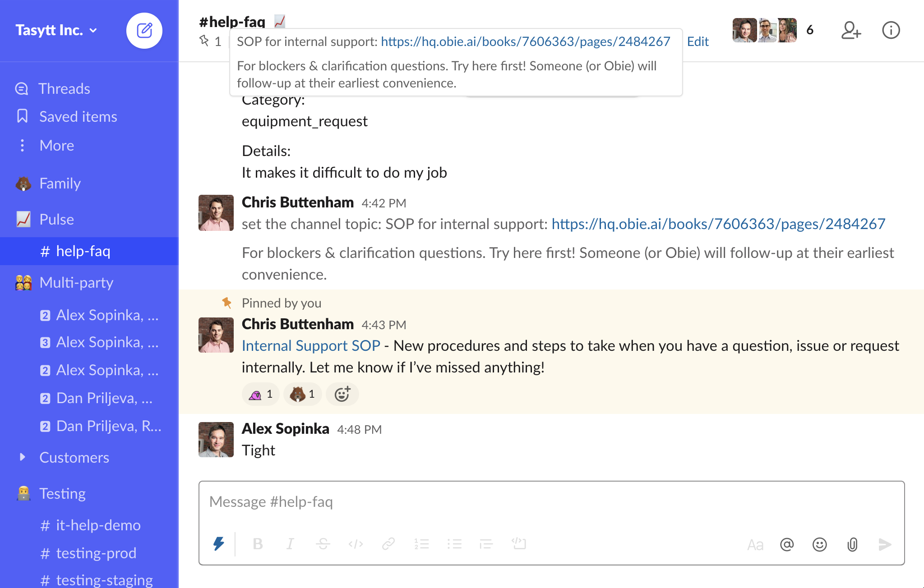924x588 pixels.
Task: Open Saved items in the sidebar
Action: click(x=67, y=116)
